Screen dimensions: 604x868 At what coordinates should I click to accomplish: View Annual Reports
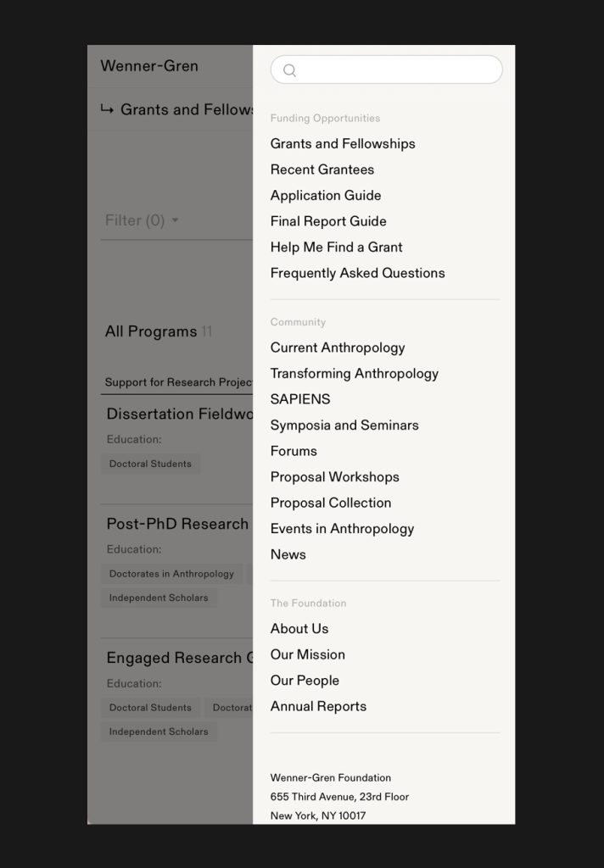pos(318,706)
